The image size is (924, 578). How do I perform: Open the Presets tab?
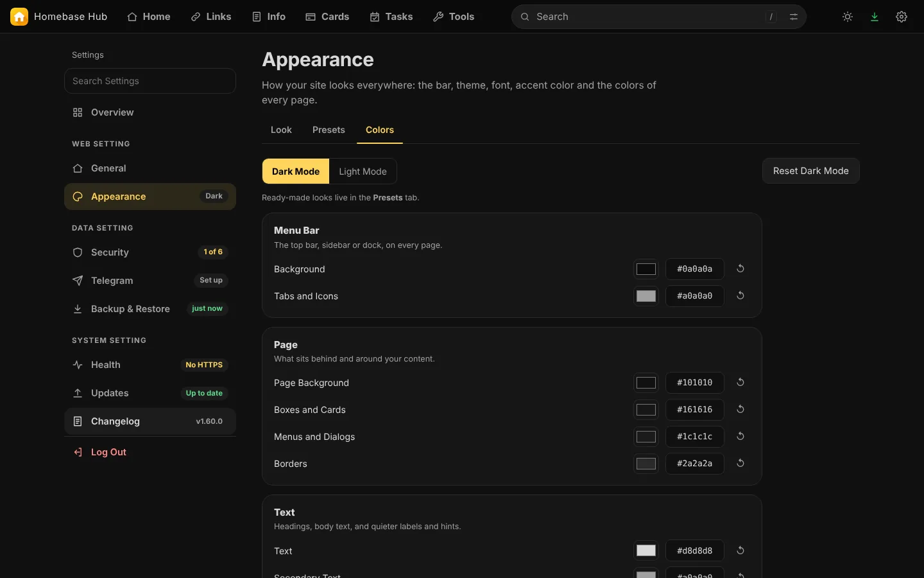pos(329,130)
